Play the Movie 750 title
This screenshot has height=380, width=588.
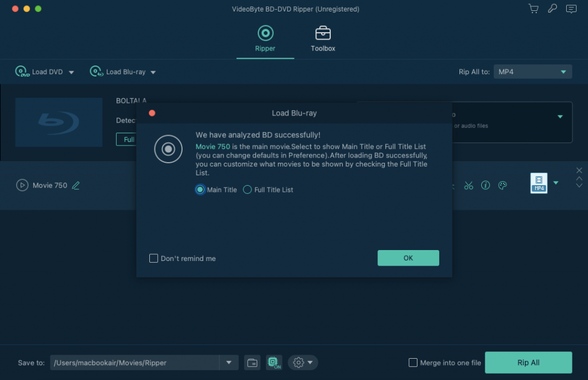tap(22, 185)
